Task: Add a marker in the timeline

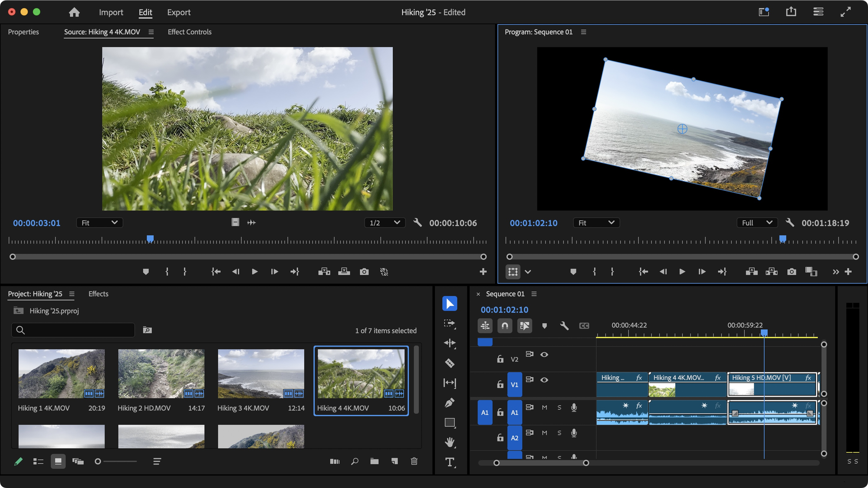Action: click(545, 326)
